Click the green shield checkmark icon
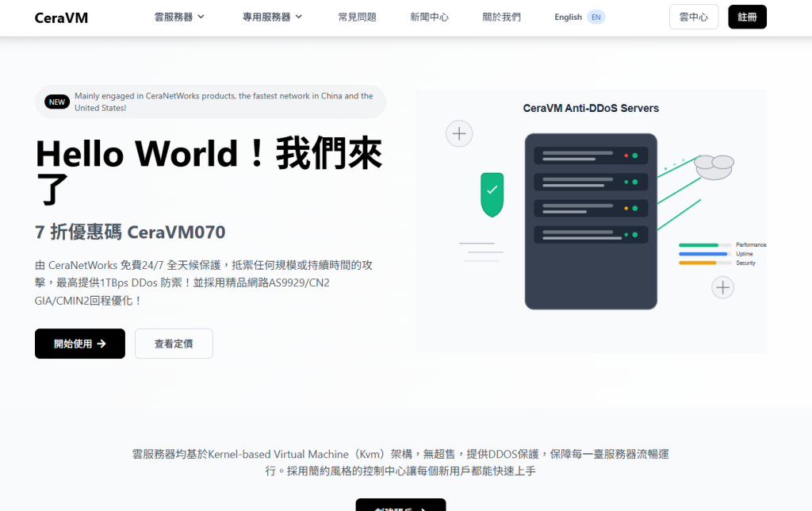This screenshot has width=812, height=511. [492, 194]
